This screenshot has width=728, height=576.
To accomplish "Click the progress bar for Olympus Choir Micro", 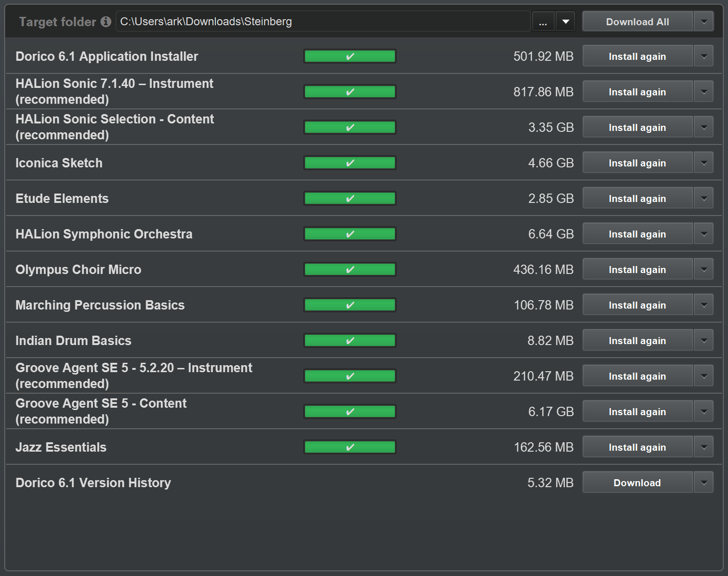I will (x=350, y=269).
